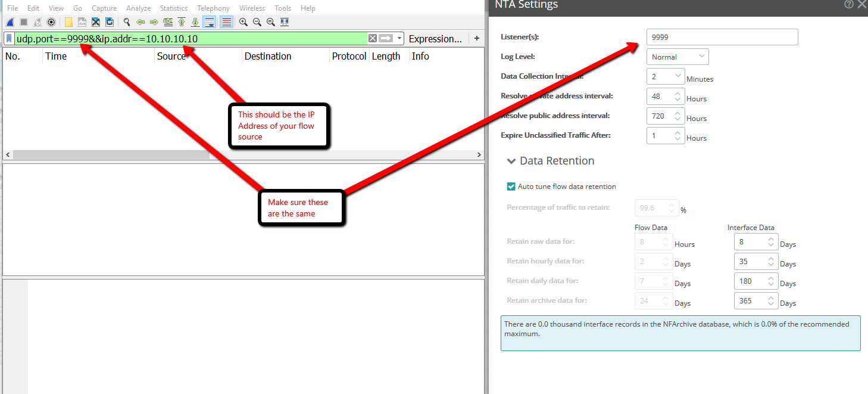
Task: Zoom in on packet text
Action: (243, 22)
